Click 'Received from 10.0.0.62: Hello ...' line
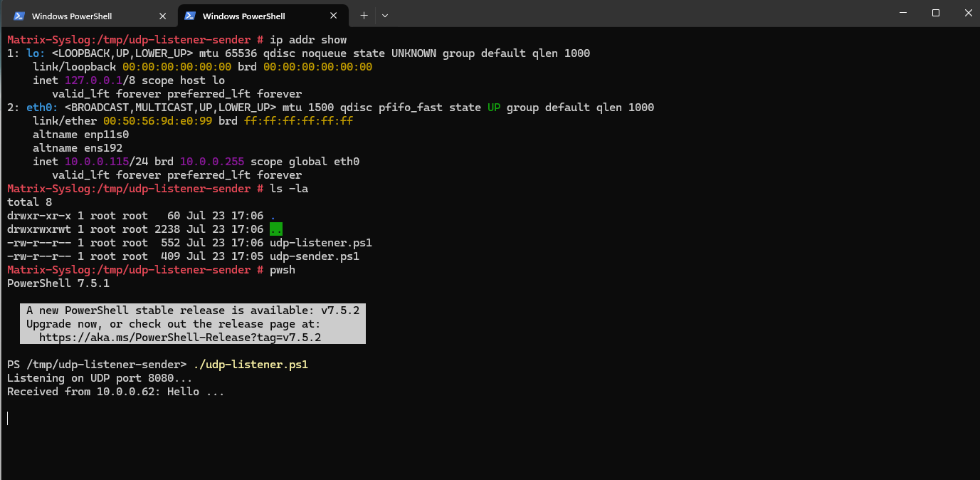 116,392
